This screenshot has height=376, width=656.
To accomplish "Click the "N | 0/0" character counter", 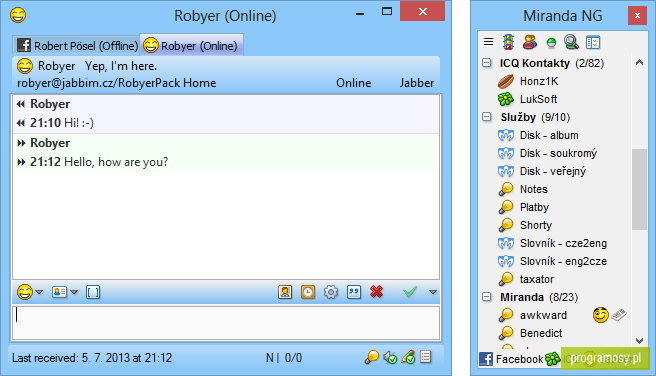I will click(284, 358).
